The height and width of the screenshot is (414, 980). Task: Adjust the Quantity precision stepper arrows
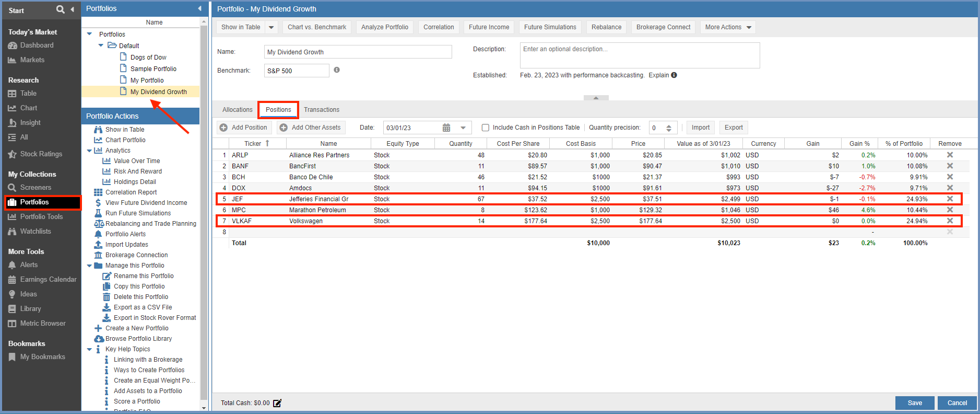click(669, 128)
